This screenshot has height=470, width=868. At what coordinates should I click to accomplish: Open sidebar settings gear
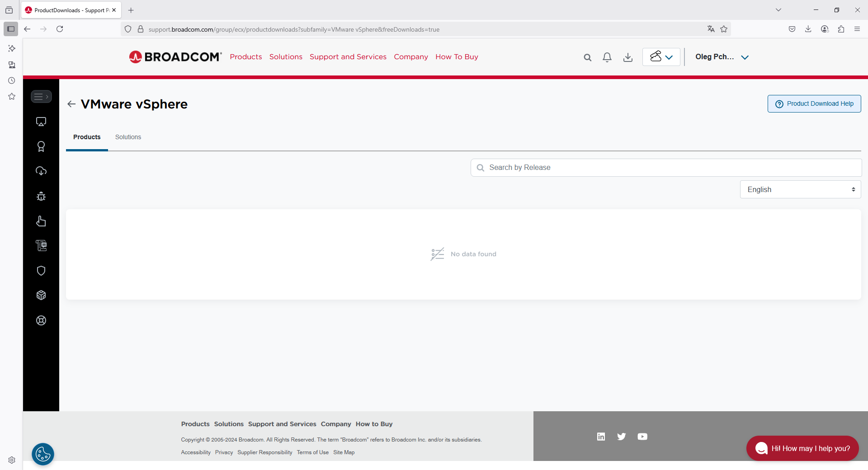[x=12, y=460]
